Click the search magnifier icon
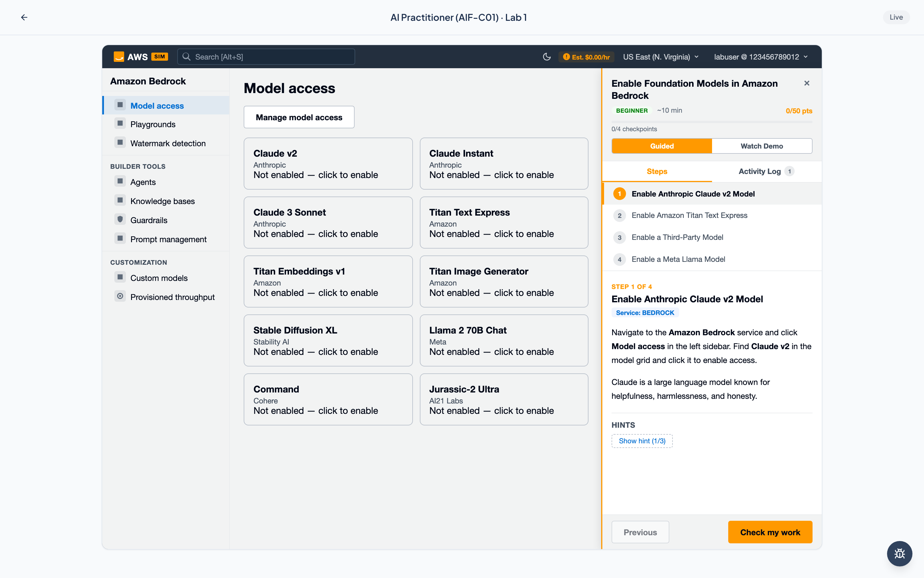924x578 pixels. tap(186, 57)
